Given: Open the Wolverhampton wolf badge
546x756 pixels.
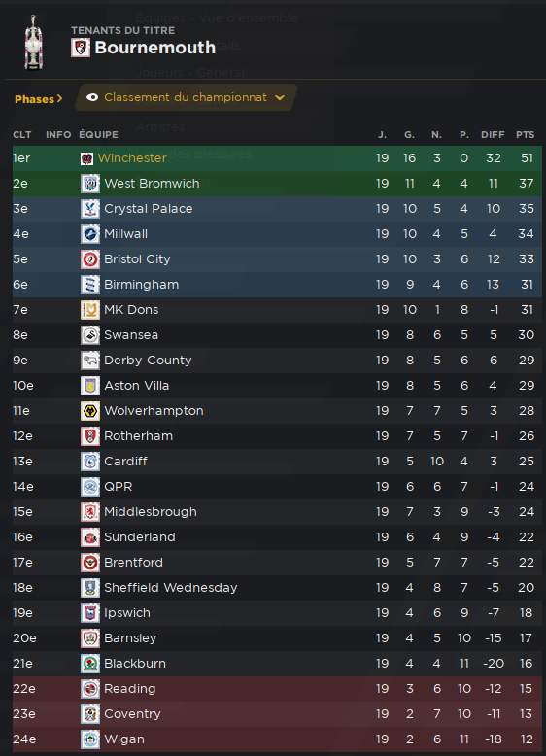Looking at the screenshot, I should (90, 411).
